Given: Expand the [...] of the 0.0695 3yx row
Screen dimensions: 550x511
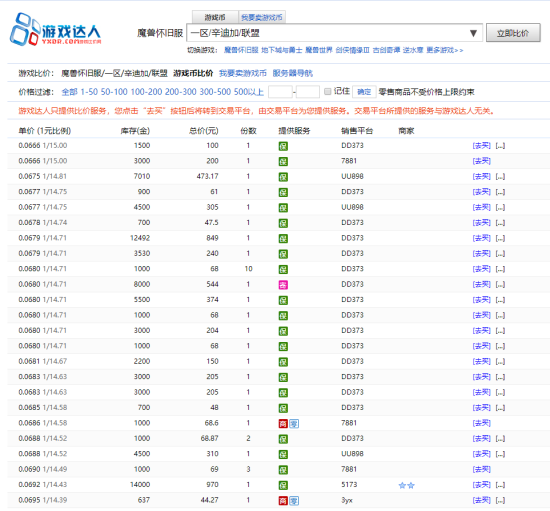Looking at the screenshot, I should [x=500, y=500].
